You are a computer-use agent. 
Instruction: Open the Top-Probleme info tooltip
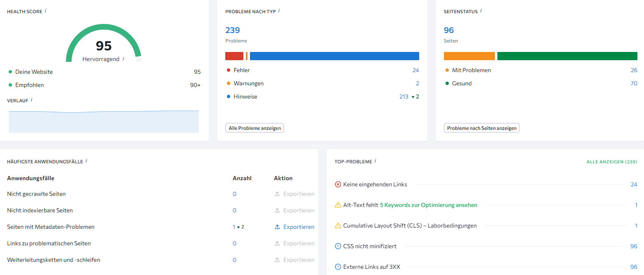click(x=375, y=162)
